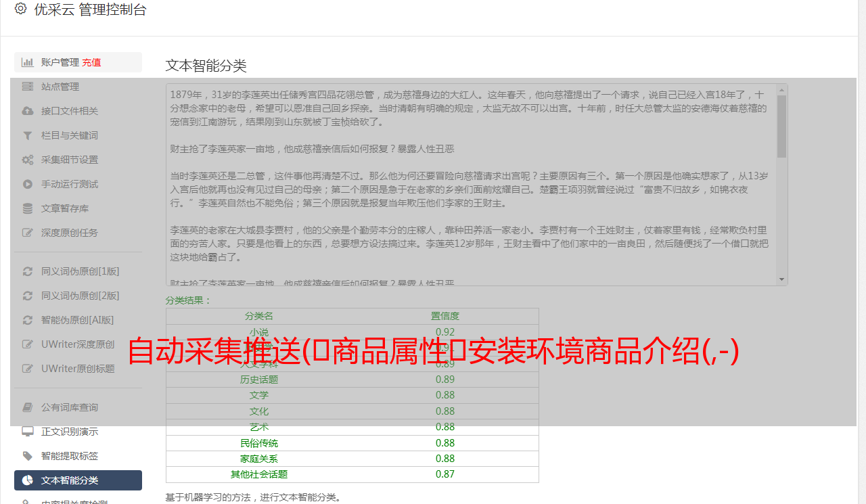
Task: Click the refresh icon for 同义词伪原创[1版]
Action: [27, 271]
